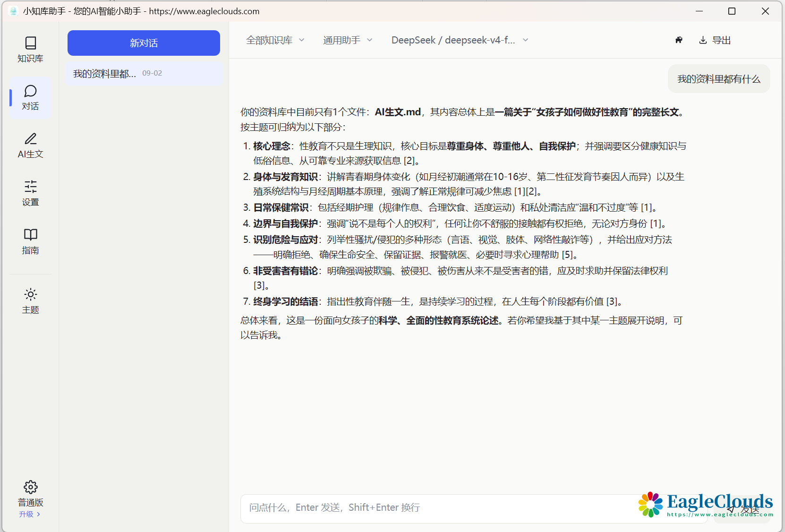Maximize the 小知库助手 window

click(732, 11)
